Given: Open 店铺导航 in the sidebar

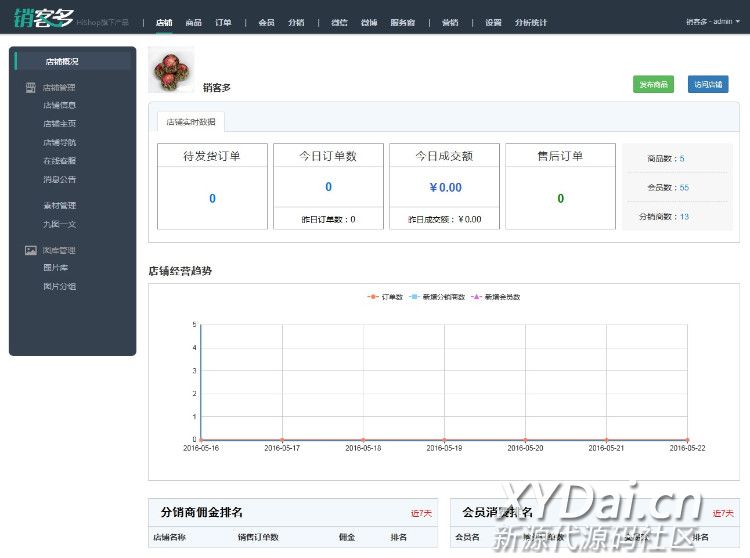Looking at the screenshot, I should click(59, 142).
